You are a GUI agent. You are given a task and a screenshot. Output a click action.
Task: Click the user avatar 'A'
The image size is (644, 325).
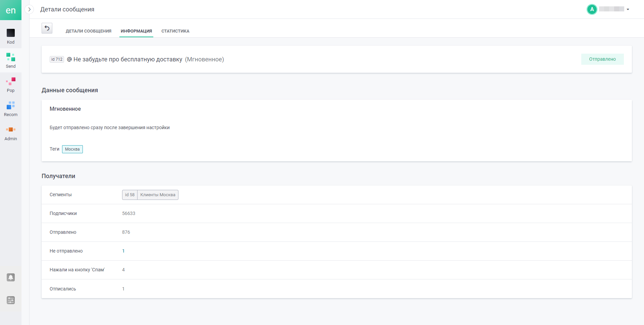click(x=592, y=9)
